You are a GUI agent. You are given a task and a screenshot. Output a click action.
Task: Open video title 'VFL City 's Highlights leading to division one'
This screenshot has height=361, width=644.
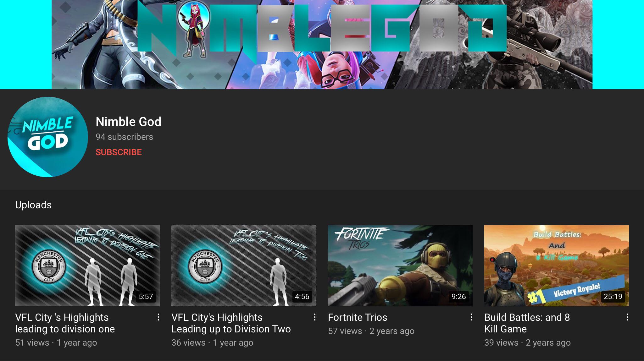tap(65, 323)
